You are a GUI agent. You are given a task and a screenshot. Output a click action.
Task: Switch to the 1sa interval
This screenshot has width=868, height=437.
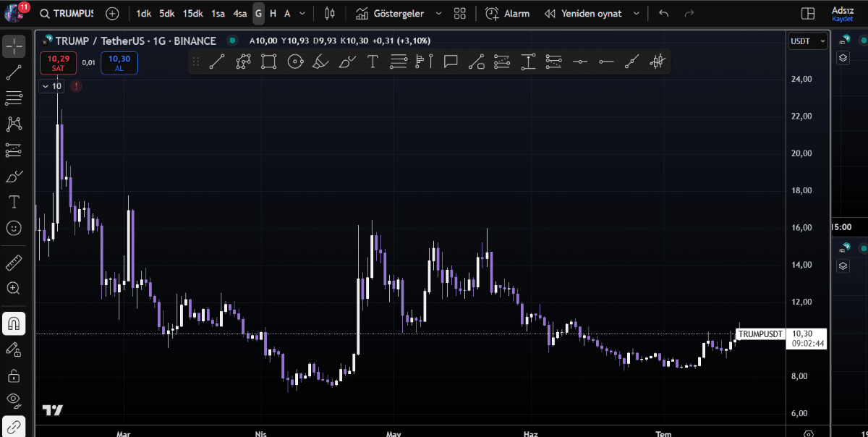(218, 13)
